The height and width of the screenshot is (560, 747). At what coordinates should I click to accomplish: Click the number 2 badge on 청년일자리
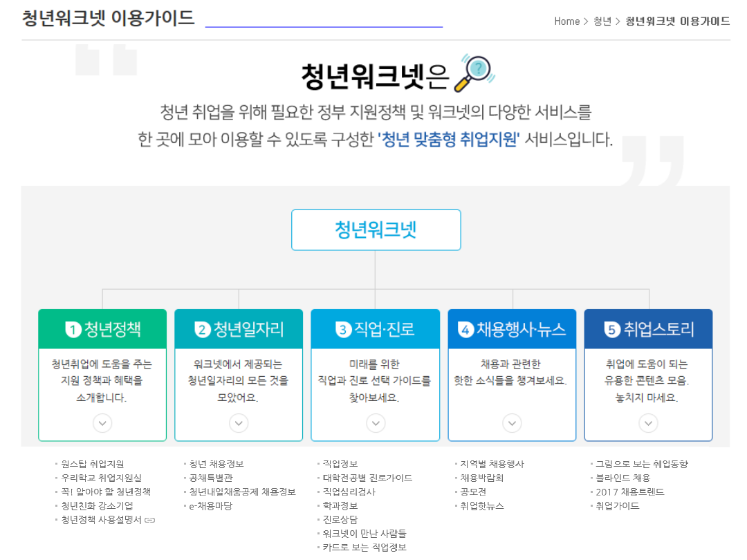coord(203,330)
